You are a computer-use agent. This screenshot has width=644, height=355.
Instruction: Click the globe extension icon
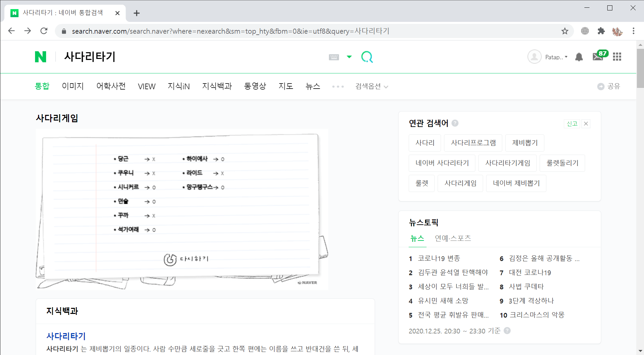585,31
